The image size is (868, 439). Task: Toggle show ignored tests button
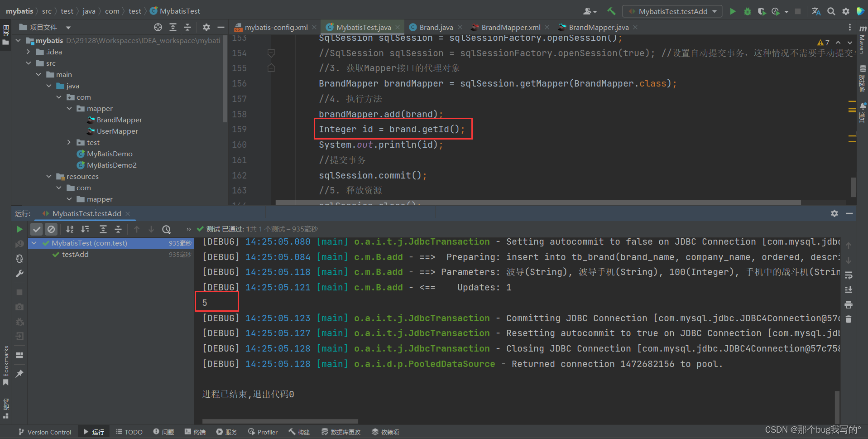click(51, 229)
